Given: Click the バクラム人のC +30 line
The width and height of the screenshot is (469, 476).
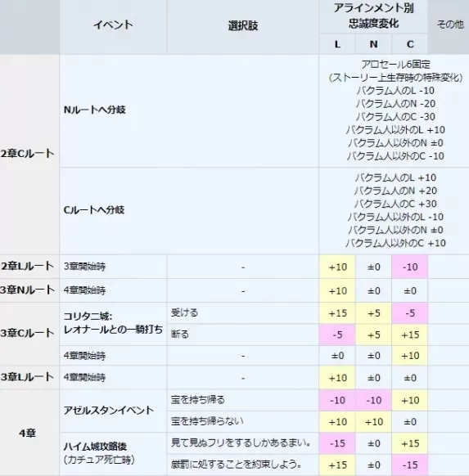Looking at the screenshot, I should click(x=395, y=204).
